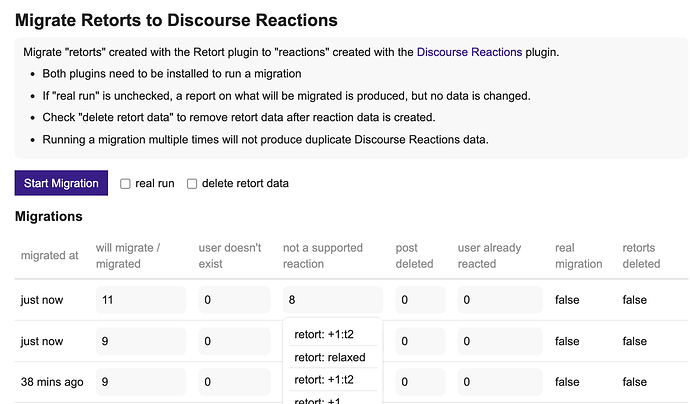690x404 pixels.
Task: Click the 'will migrate / migrated' column header
Action: [x=128, y=256]
